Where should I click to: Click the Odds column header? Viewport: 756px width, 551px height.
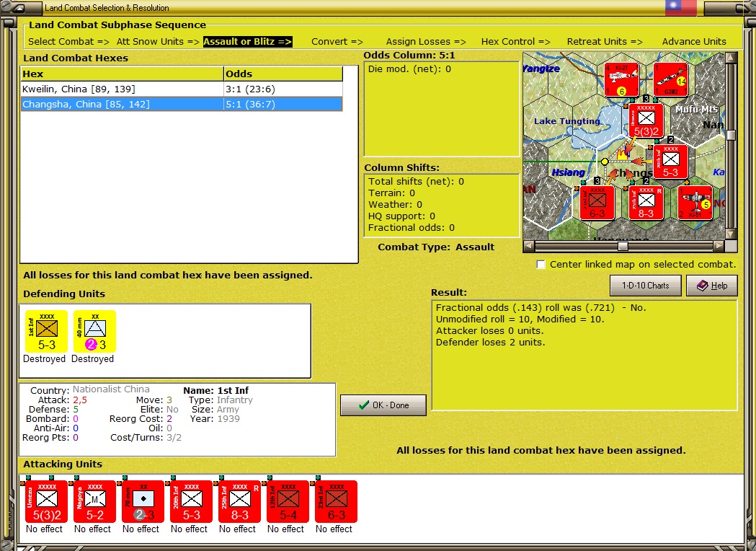[x=283, y=74]
